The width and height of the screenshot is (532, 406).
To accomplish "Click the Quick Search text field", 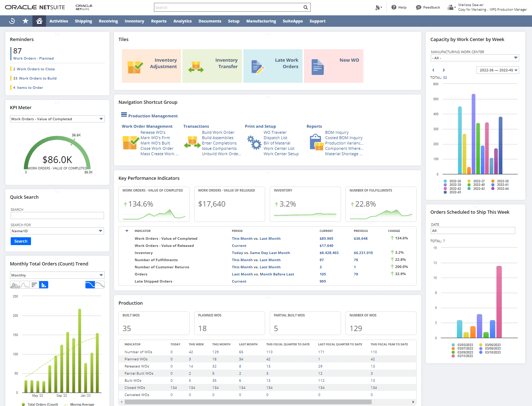I will [x=57, y=215].
